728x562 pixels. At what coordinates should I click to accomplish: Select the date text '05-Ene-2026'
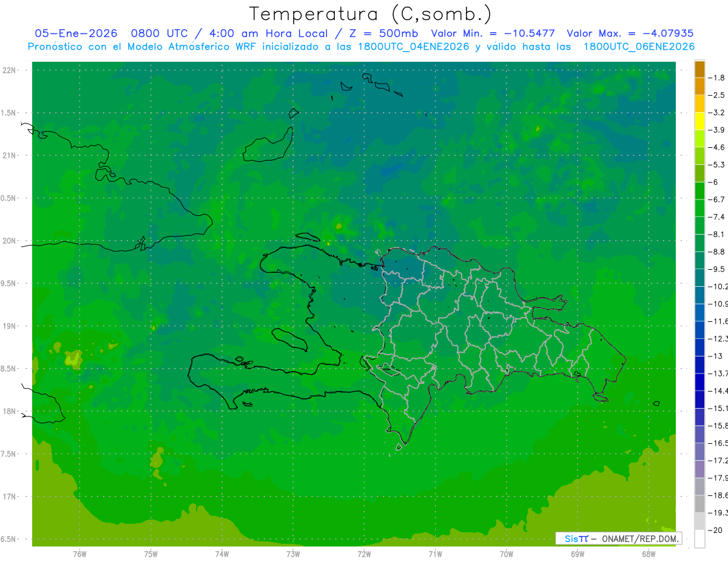pos(76,33)
